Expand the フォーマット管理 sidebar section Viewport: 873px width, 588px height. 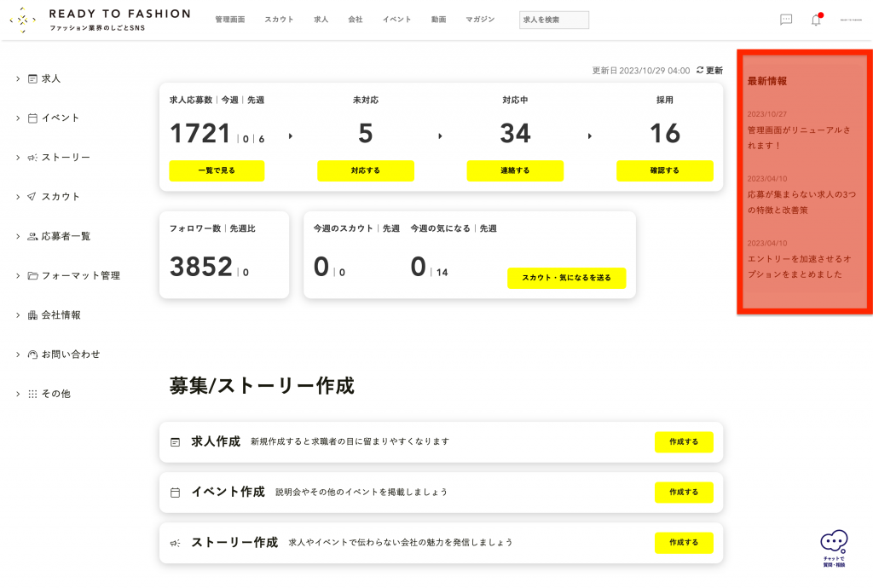click(17, 276)
